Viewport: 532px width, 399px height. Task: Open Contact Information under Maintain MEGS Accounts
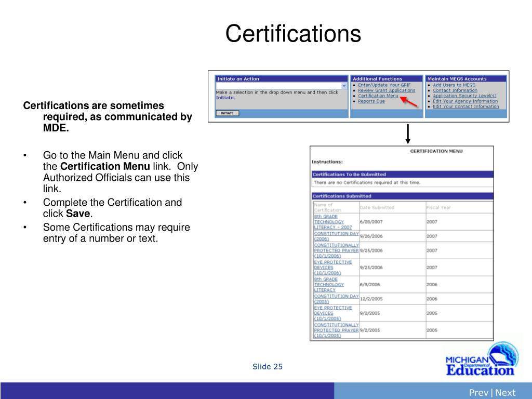[455, 90]
